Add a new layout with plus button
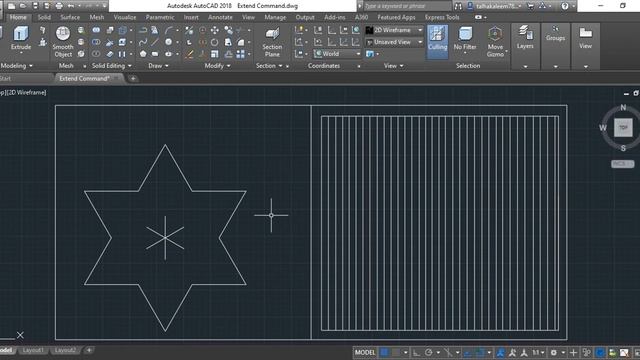This screenshot has width=640, height=360. (x=89, y=350)
